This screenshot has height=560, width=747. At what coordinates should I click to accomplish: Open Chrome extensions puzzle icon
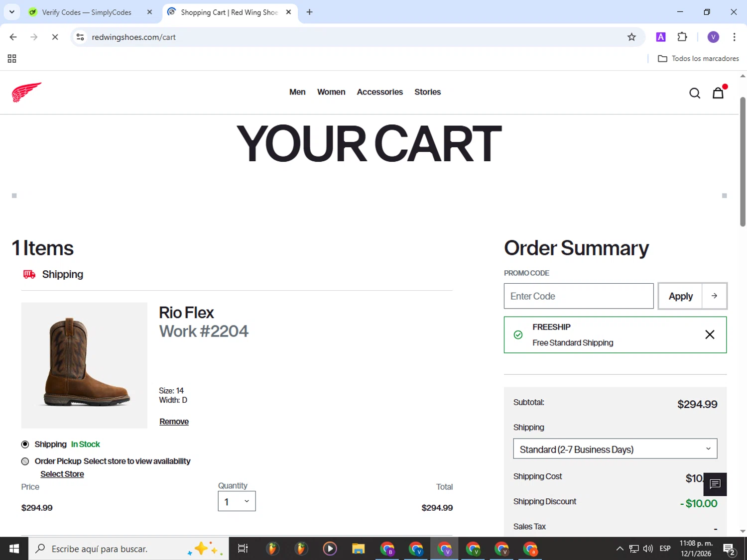pos(682,37)
